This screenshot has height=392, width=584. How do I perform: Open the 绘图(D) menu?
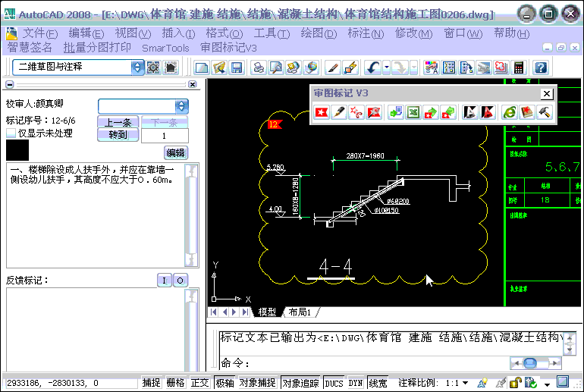point(319,33)
